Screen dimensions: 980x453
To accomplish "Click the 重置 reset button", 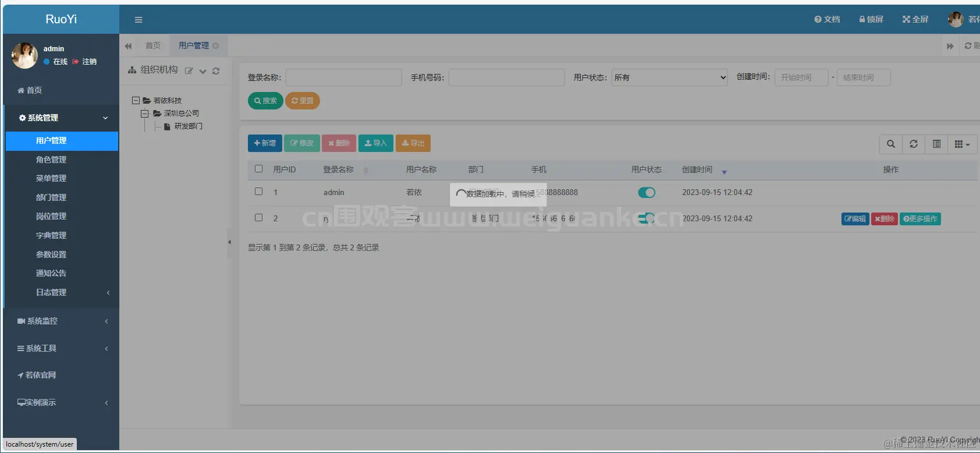I will (x=303, y=101).
